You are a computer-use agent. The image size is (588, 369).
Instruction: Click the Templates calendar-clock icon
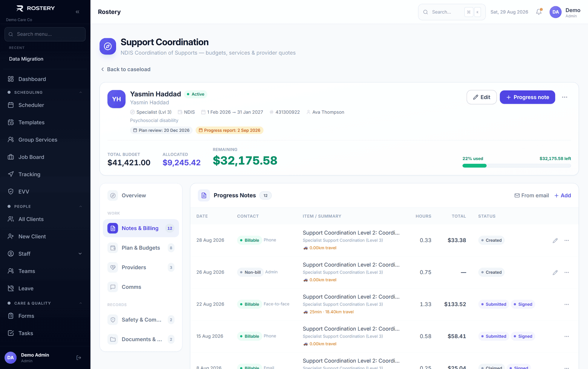11,122
